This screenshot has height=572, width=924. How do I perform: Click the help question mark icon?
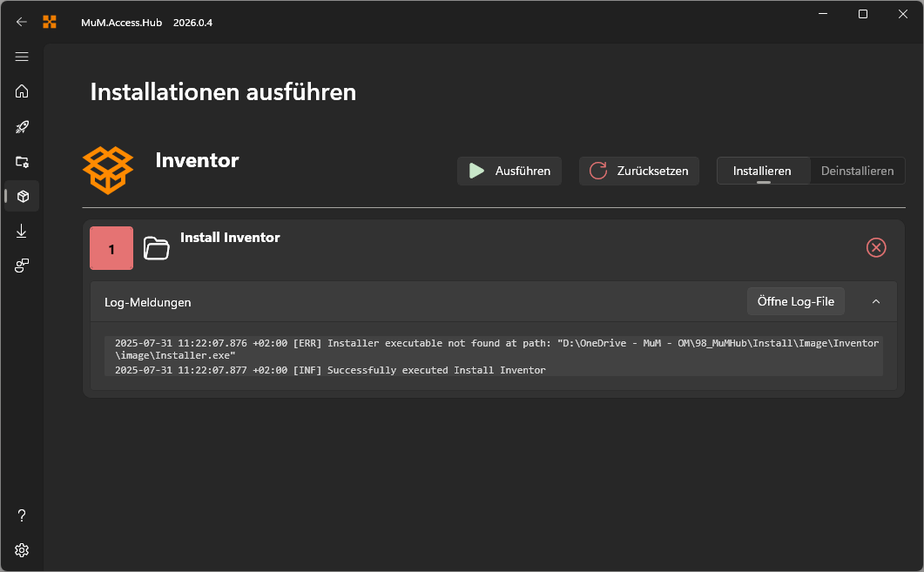21,515
